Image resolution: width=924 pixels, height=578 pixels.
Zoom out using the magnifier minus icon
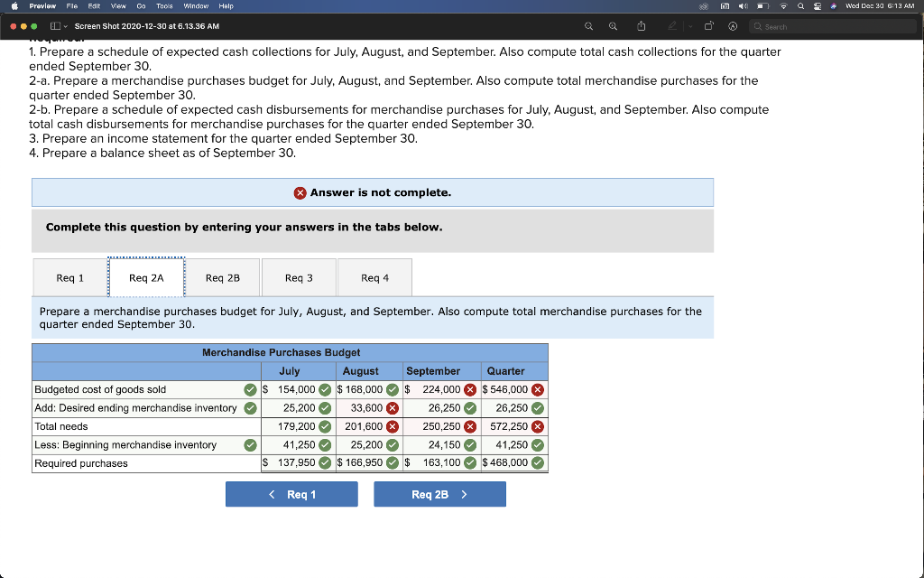(x=589, y=27)
